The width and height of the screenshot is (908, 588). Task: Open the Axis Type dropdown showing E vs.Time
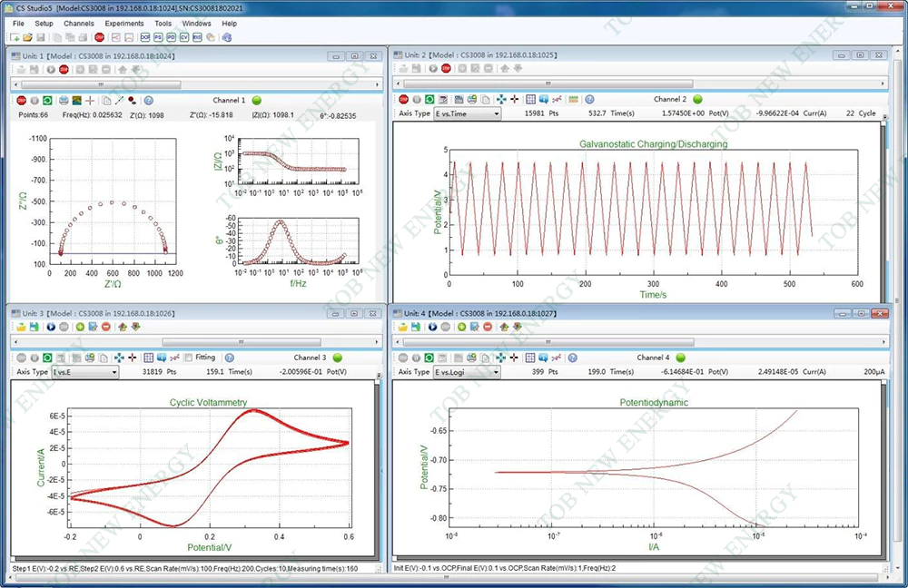468,114
